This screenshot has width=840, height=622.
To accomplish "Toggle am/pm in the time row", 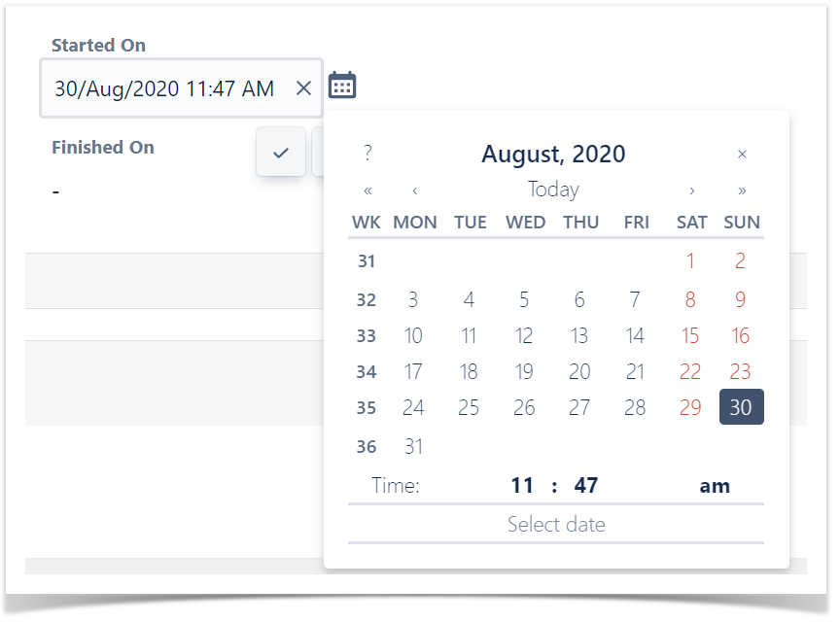I will pos(715,486).
